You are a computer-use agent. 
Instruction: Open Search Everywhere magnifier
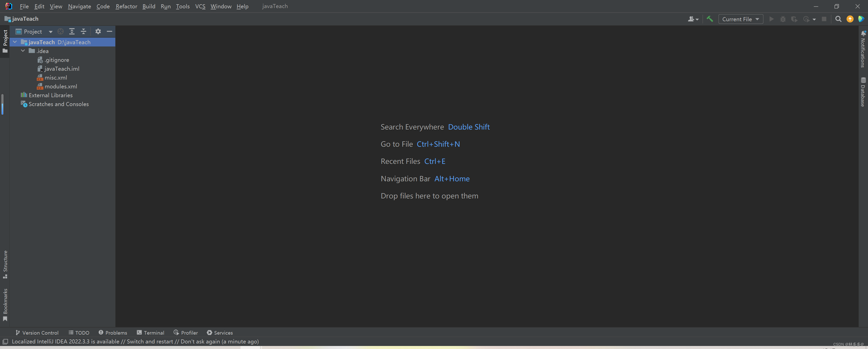(x=838, y=19)
